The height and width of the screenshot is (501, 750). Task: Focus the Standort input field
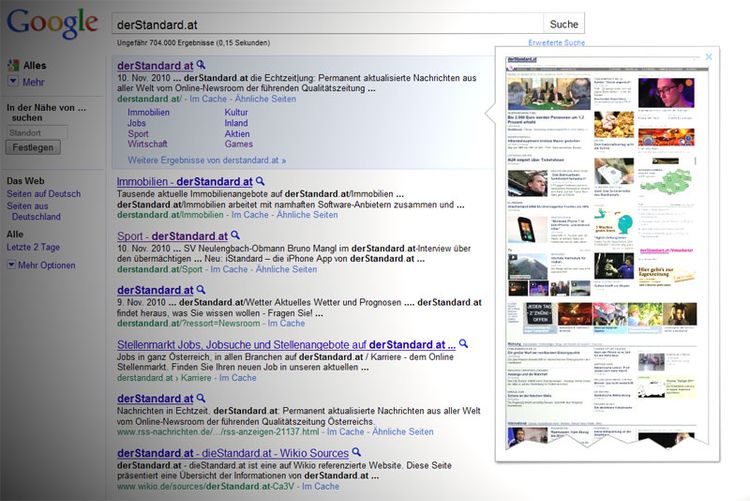click(x=37, y=133)
